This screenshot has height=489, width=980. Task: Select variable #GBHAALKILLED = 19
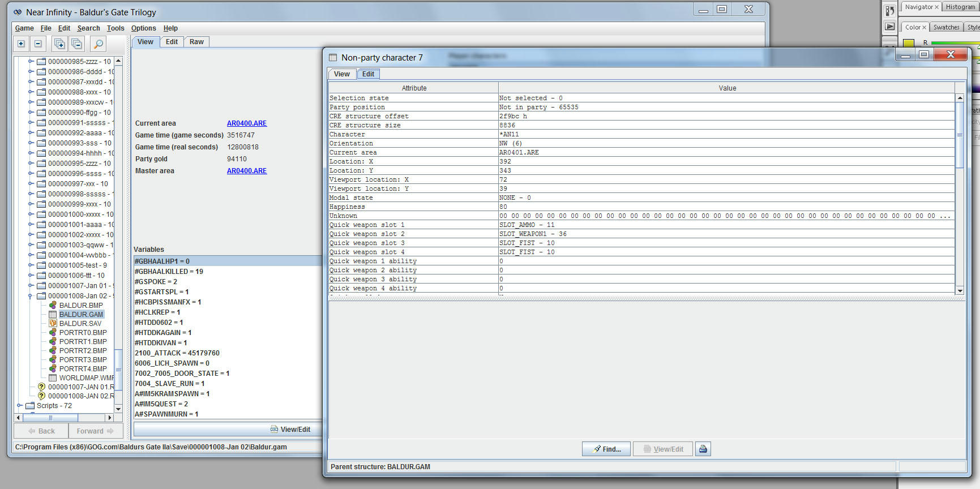[228, 272]
